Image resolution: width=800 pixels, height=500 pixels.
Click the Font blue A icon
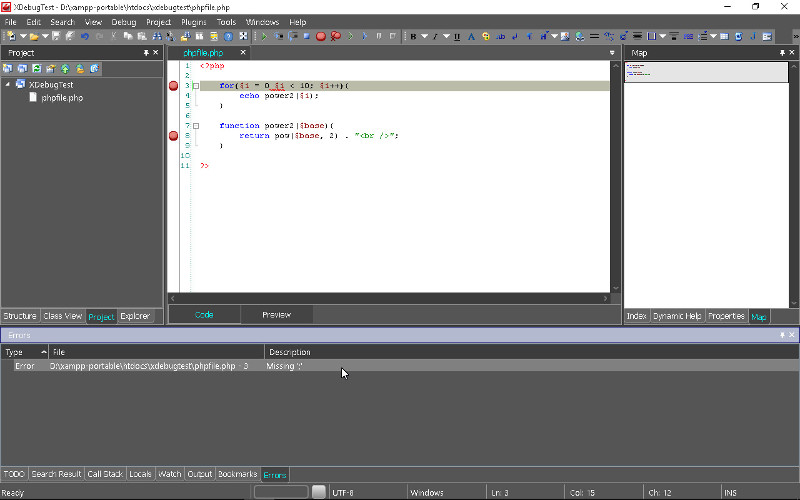tap(471, 36)
